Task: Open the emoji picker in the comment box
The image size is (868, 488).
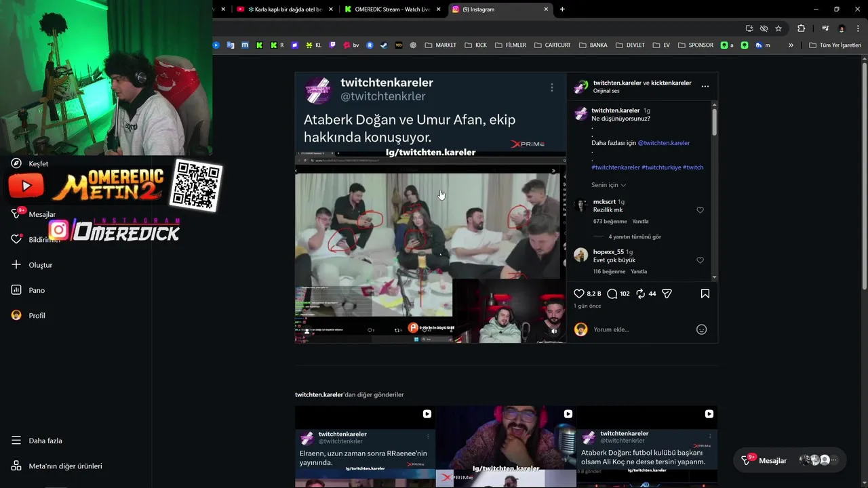Action: 702,329
